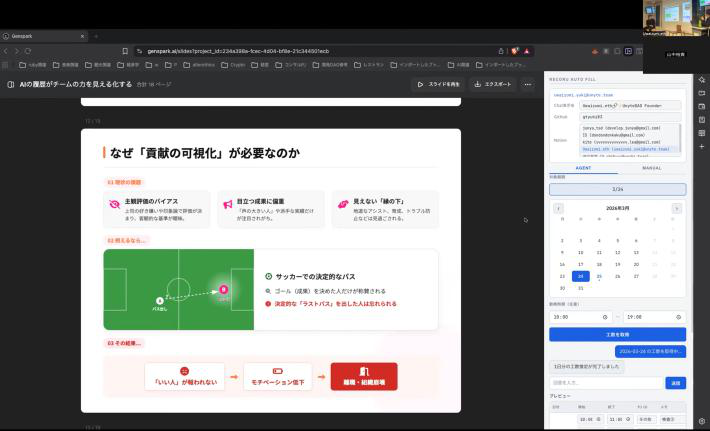Select day 10 in the calendar
The width and height of the screenshot is (710, 431).
click(x=580, y=253)
